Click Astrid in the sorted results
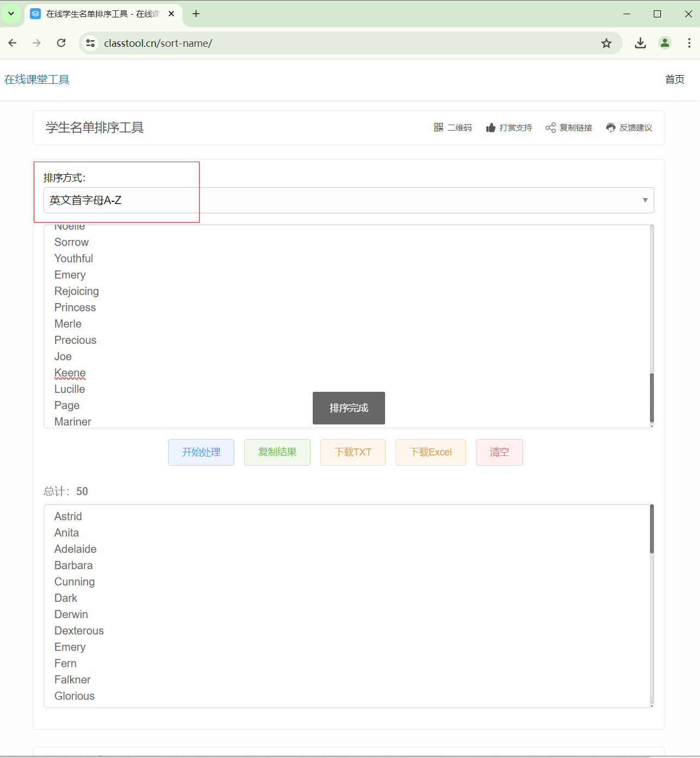Viewport: 700px width, 758px height. (68, 516)
